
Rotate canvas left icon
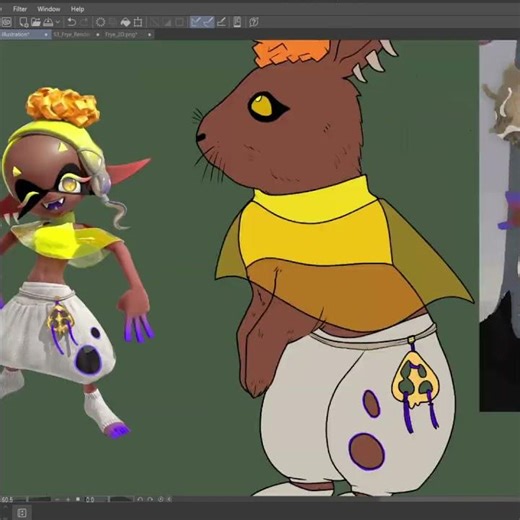(x=140, y=500)
